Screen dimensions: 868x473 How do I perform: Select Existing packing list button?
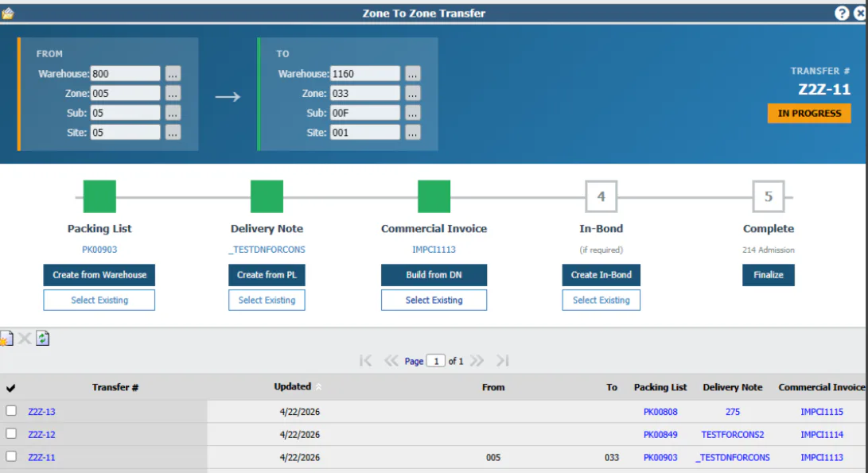(99, 300)
